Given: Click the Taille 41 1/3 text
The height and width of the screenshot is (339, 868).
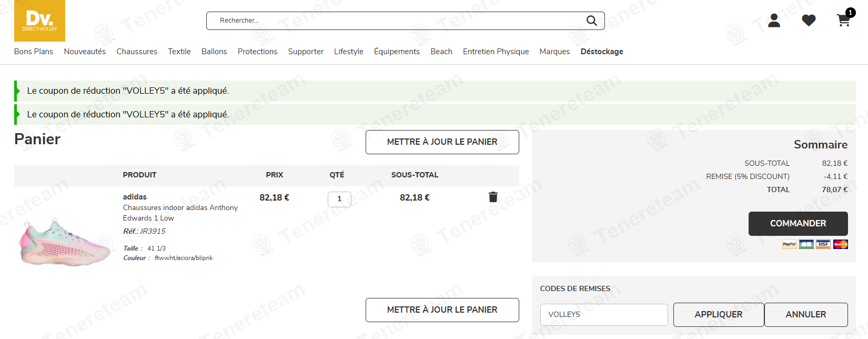Looking at the screenshot, I should pyautogui.click(x=145, y=248).
